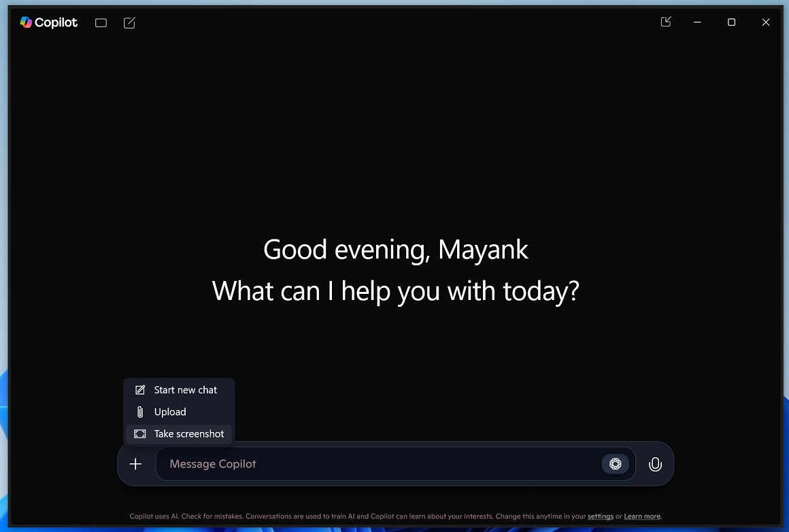This screenshot has width=789, height=532.
Task: Click the capture frame icon beside Take screenshot
Action: coord(140,433)
